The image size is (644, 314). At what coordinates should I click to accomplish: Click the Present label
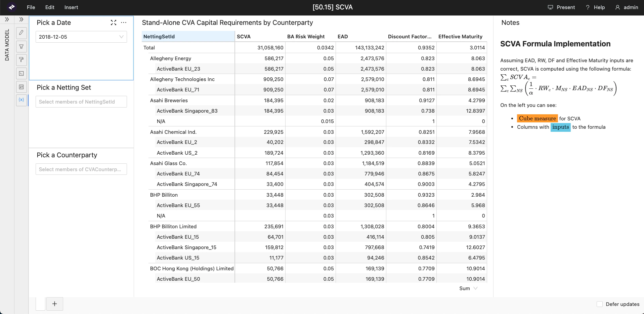click(566, 7)
